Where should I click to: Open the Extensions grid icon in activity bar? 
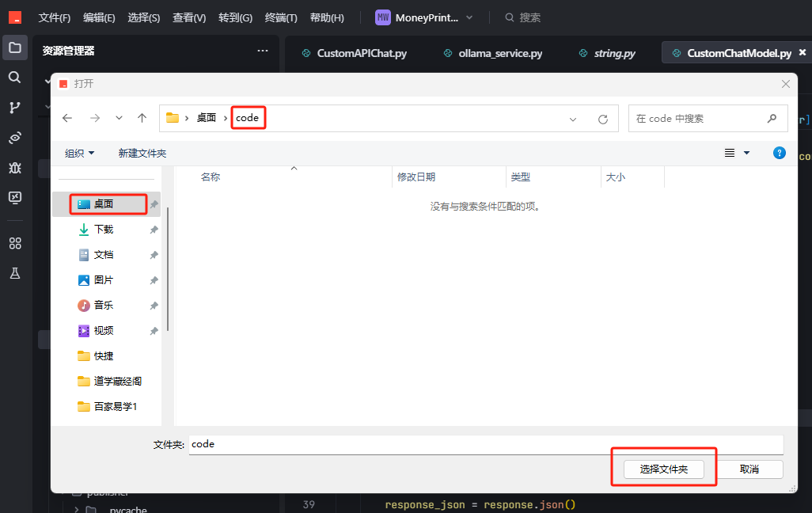(x=15, y=243)
